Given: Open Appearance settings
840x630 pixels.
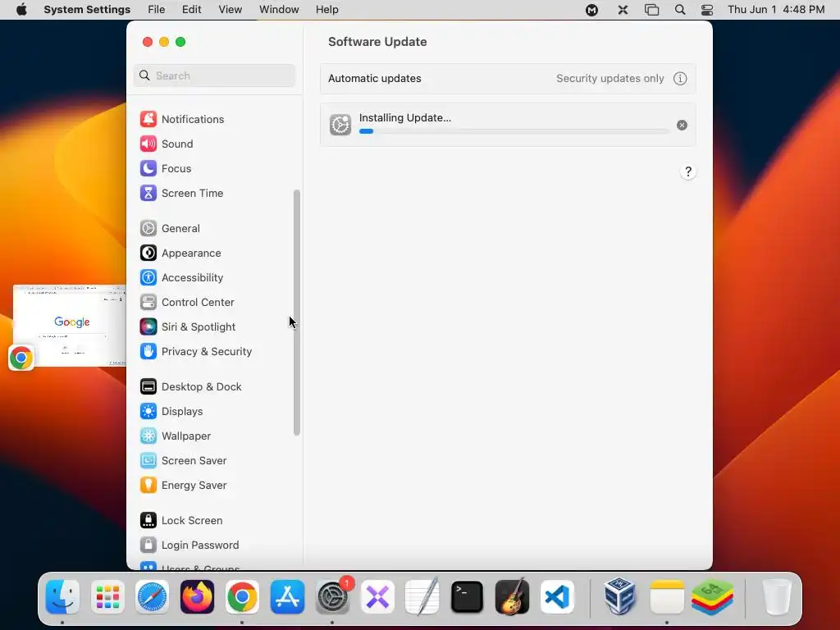Looking at the screenshot, I should (180, 253).
